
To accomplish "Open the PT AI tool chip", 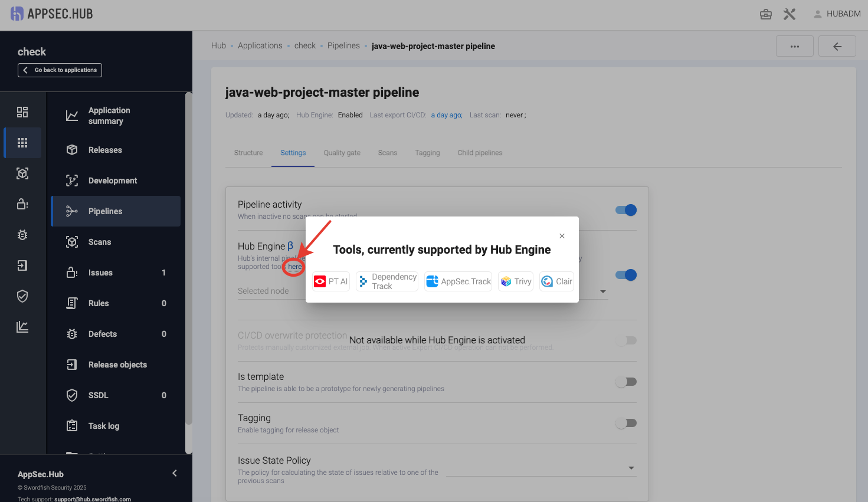I will 331,281.
